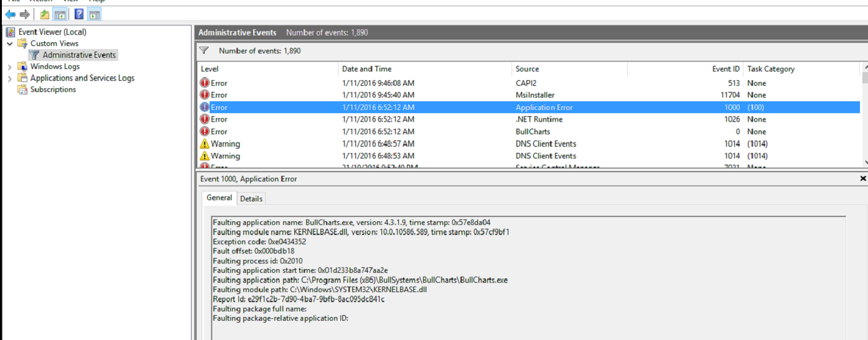
Task: Click the error icon on the MsiInstaller row
Action: coord(205,95)
